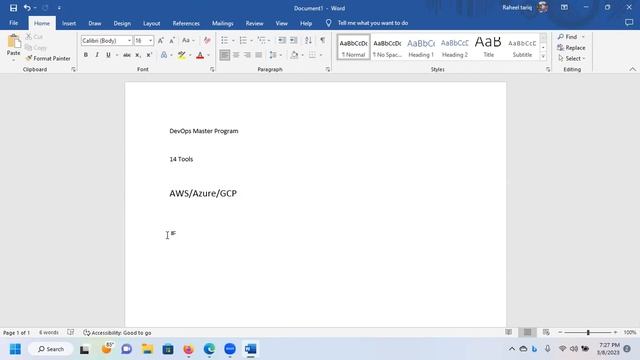
Task: Switch to the Insert tab
Action: [69, 23]
